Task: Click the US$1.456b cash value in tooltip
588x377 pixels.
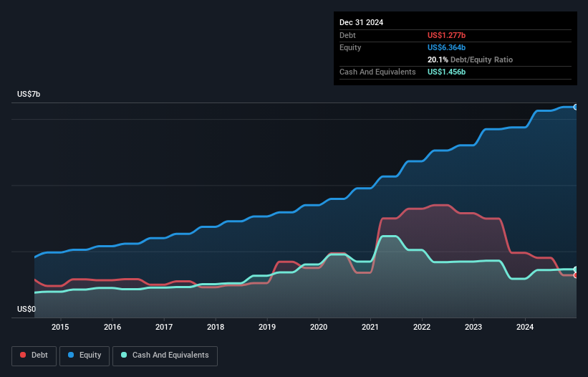Action: coord(446,72)
